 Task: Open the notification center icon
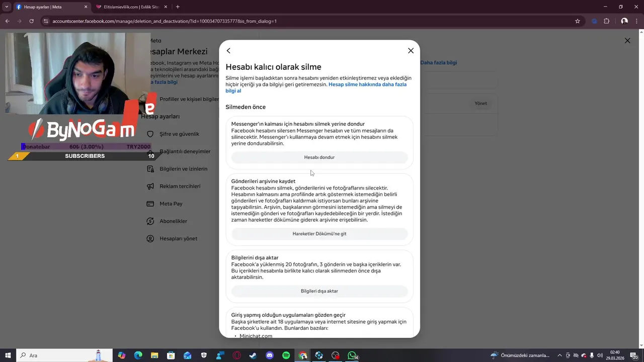coord(634,355)
